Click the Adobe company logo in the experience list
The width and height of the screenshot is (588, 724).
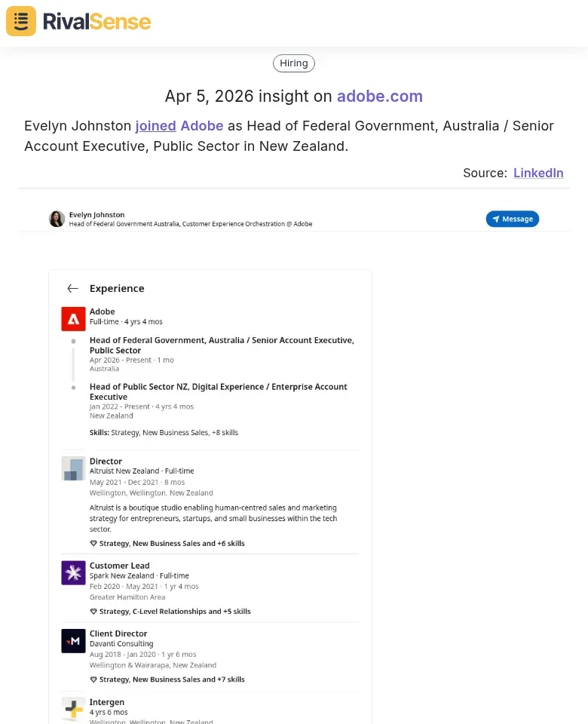(73, 318)
